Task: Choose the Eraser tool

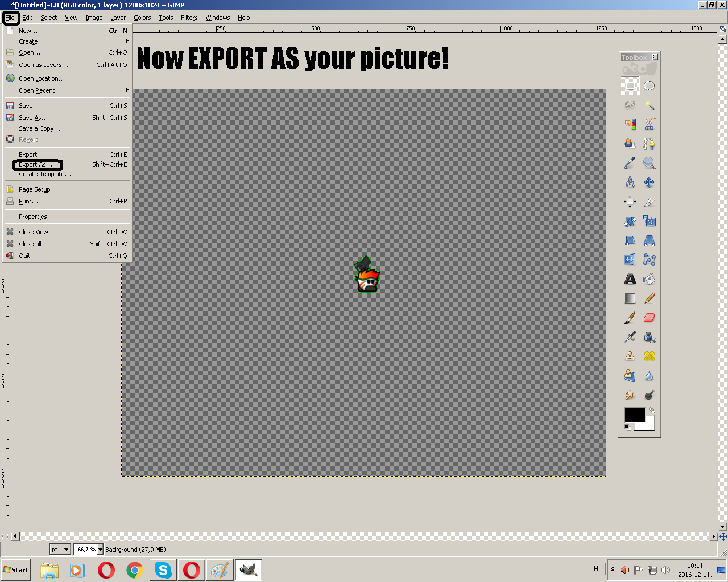Action: [649, 318]
